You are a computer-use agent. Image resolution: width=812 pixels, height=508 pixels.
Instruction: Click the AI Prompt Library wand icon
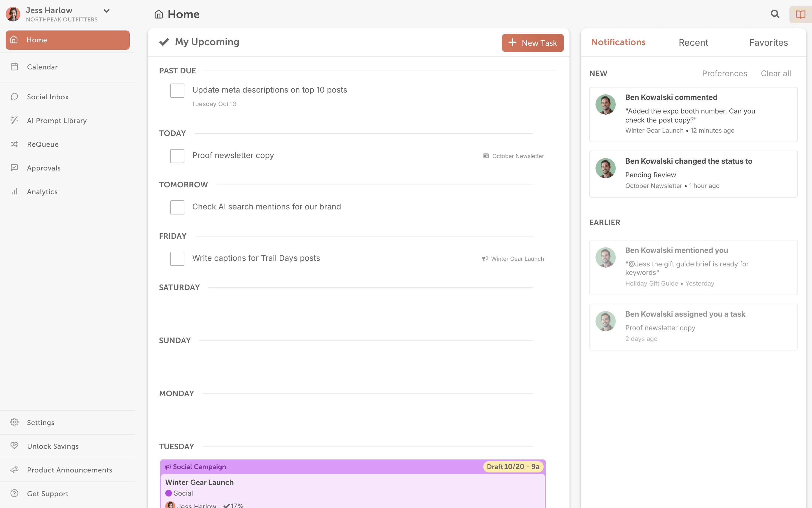(x=14, y=120)
